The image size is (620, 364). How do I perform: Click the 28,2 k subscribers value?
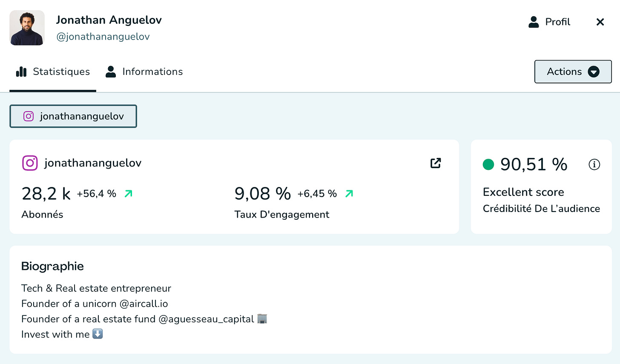tap(46, 194)
